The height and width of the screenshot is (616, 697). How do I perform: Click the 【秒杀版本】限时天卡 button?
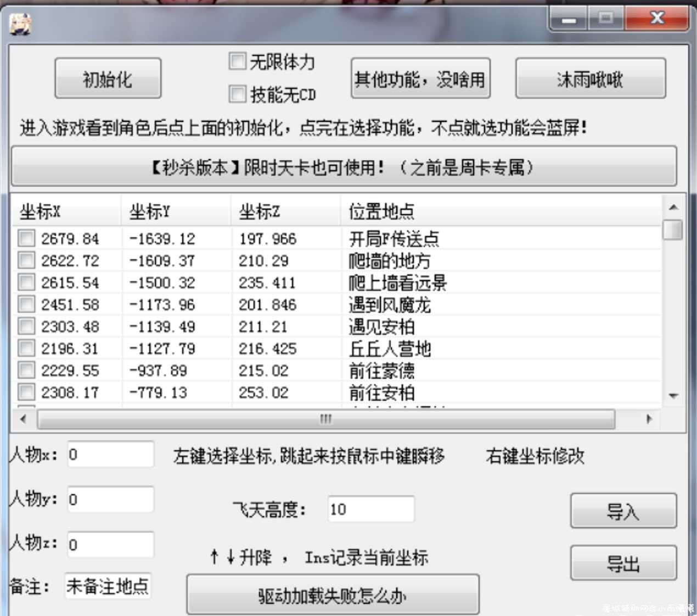click(x=344, y=166)
